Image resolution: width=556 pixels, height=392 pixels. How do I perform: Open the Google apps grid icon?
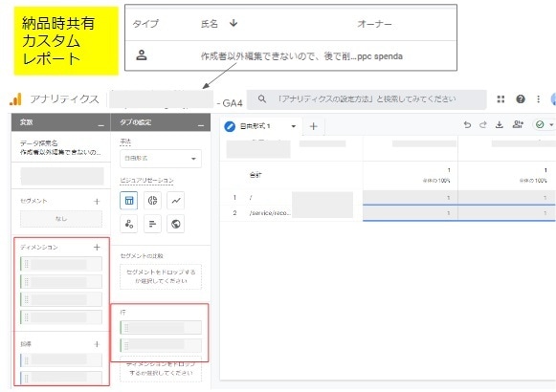point(500,99)
